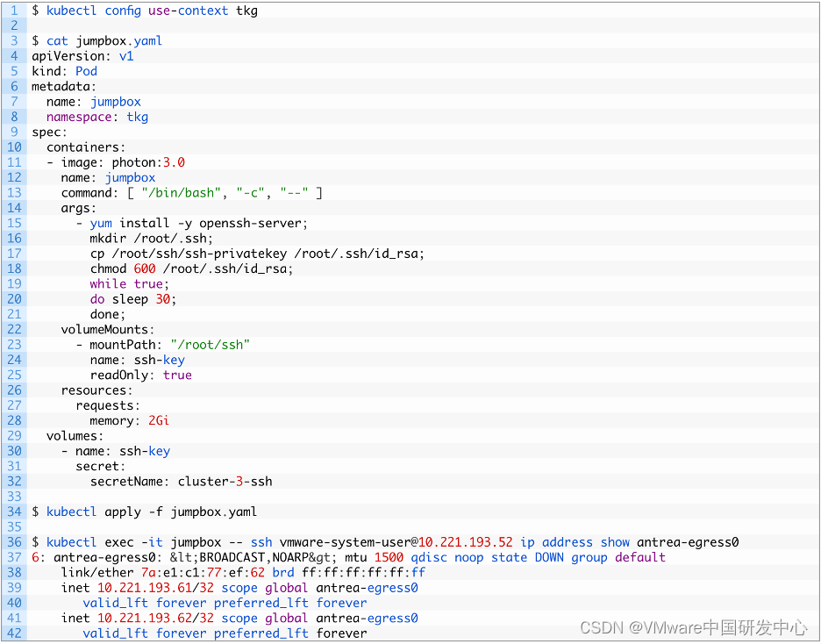Screen dimensions: 821x644
Task: Click the 'antrea-egress0: BROADCAST,NOARP' output line
Action: click(x=349, y=557)
